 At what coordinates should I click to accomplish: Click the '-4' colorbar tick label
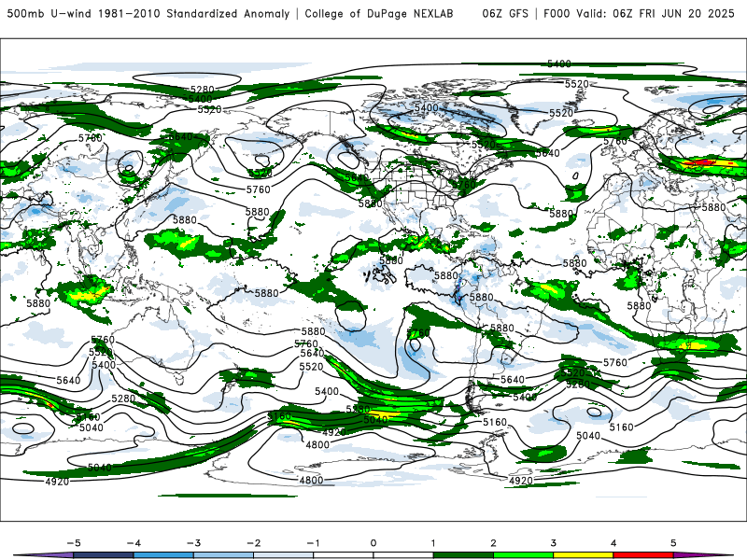click(134, 543)
